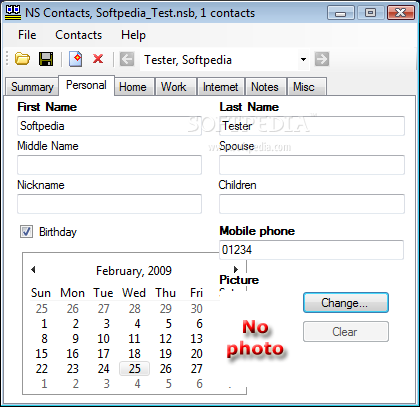Select February 25 in the calendar
Screen dimensions: 420x407
[x=134, y=369]
